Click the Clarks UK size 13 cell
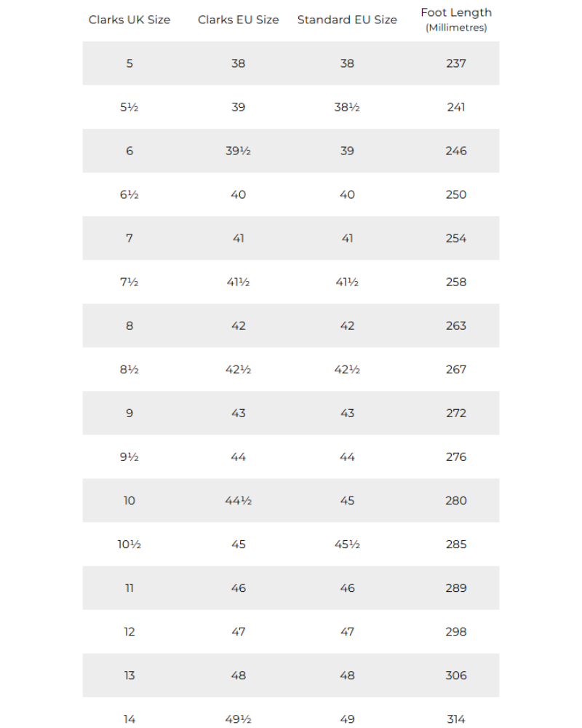The image size is (582, 728). [129, 675]
